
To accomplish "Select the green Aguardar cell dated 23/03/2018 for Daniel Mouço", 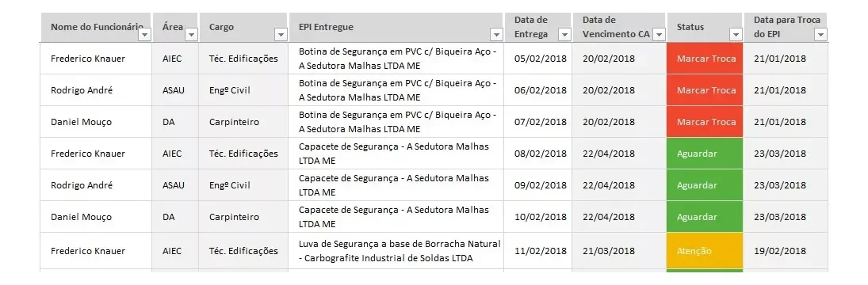I will [x=705, y=217].
